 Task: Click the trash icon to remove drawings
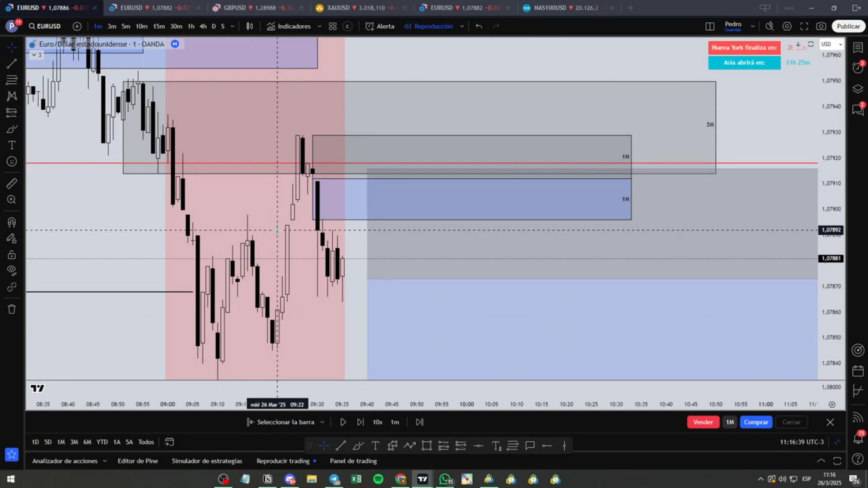[11, 309]
